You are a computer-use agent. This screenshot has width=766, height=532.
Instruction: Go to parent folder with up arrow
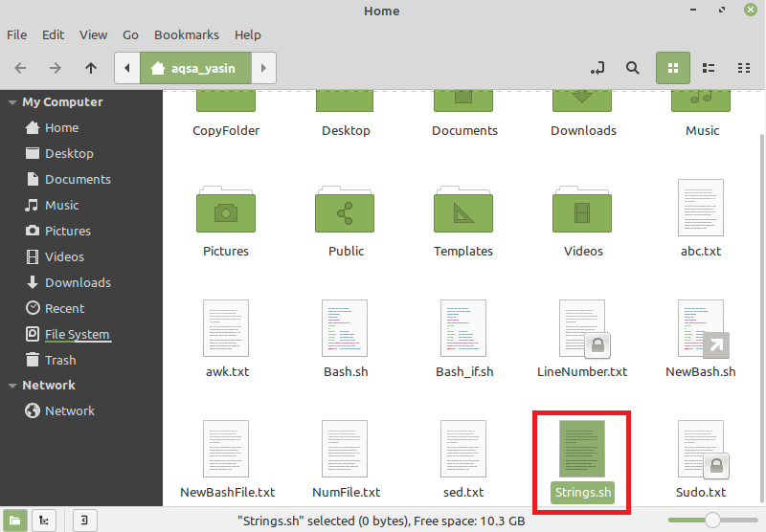[x=91, y=68]
